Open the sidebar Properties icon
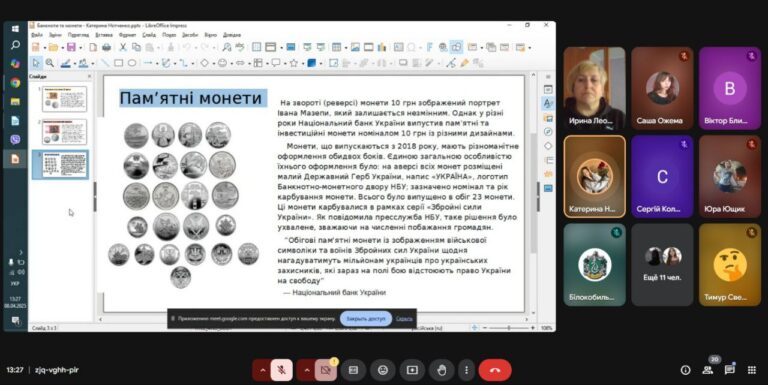 [x=548, y=90]
